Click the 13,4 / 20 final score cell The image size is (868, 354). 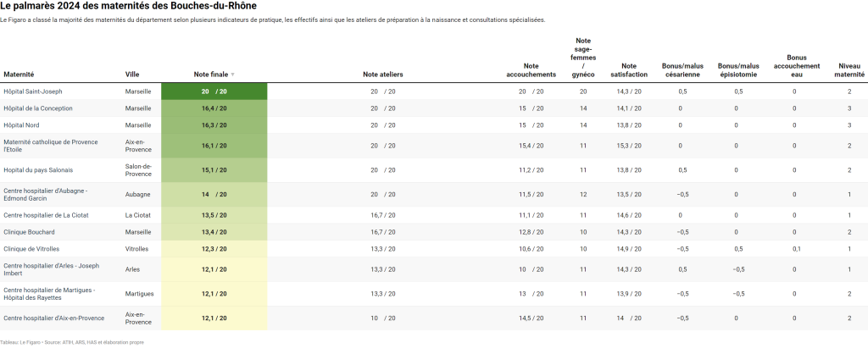(214, 232)
